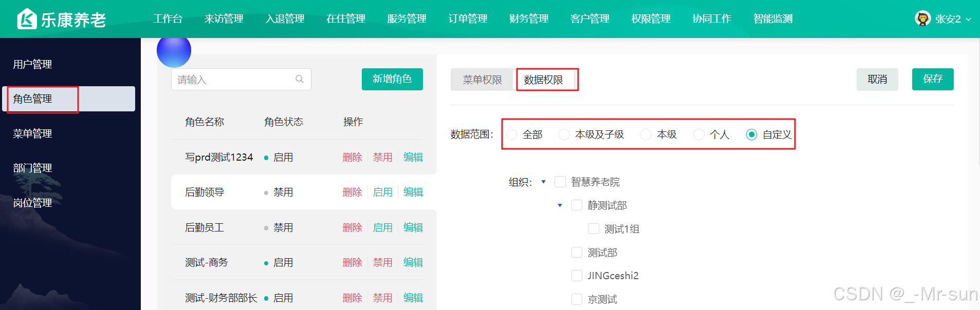Collapse the 静测试部 tree node

(560, 205)
